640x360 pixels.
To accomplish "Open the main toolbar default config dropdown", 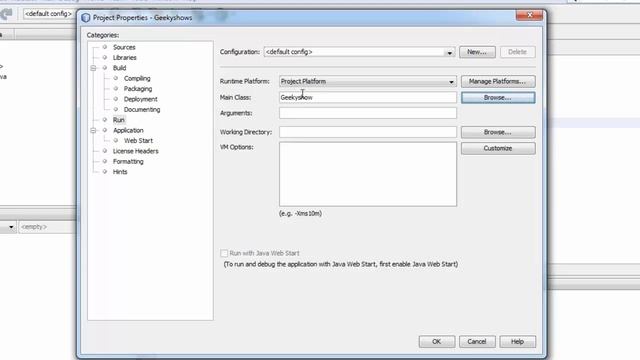I will [x=48, y=14].
